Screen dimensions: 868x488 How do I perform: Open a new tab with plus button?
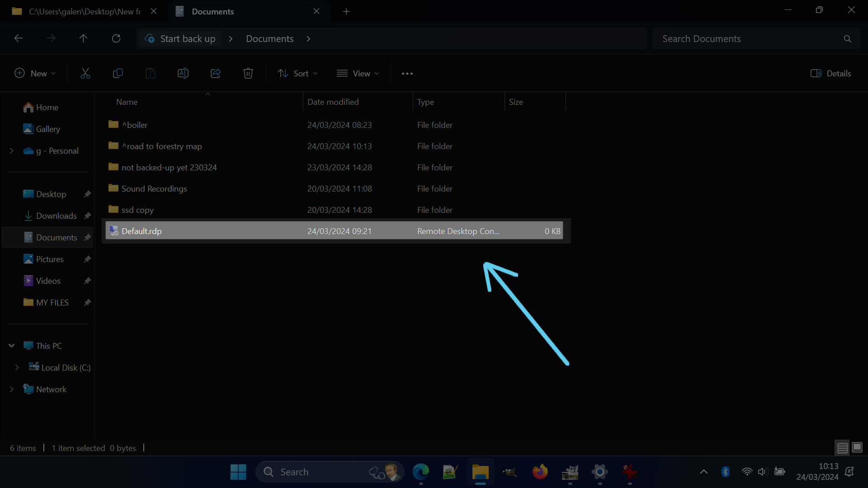tap(346, 11)
